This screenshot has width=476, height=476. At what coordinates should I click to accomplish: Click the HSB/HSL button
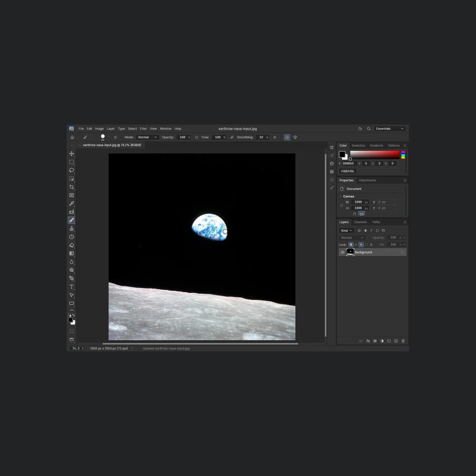347,171
